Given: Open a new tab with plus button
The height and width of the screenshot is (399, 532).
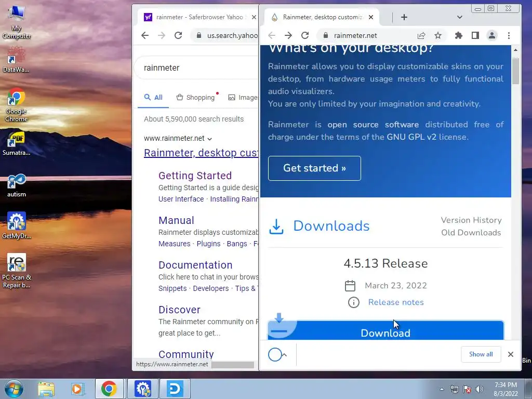Looking at the screenshot, I should click(404, 17).
